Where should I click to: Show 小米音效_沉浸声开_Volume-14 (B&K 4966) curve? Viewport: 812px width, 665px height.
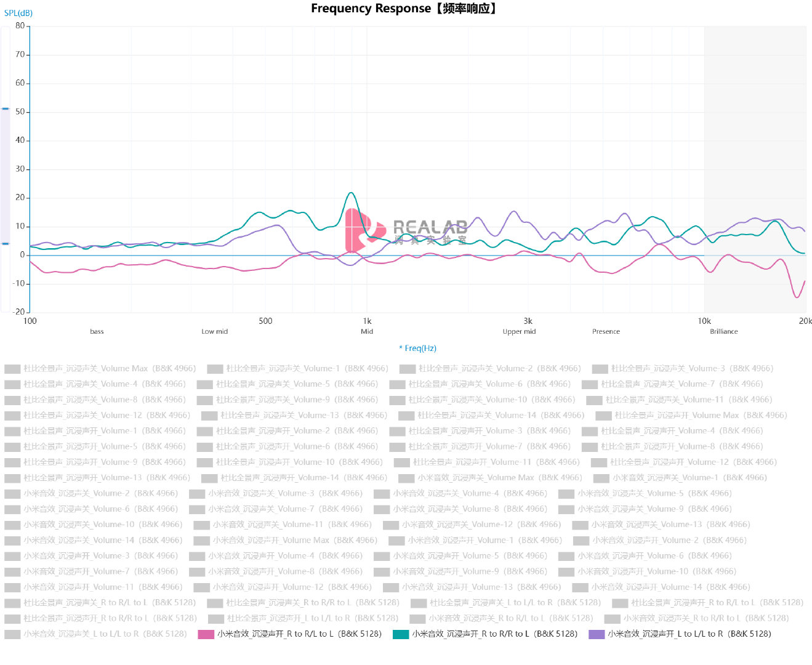point(662,587)
